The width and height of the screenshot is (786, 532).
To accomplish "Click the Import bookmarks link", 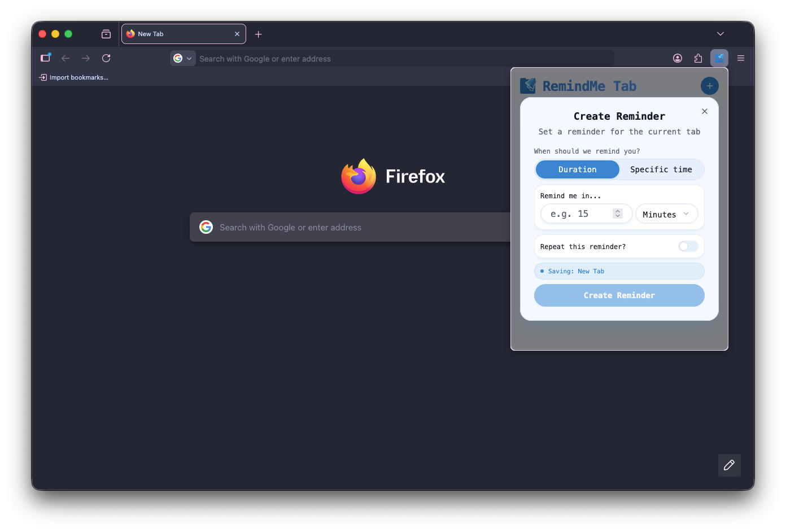I will coord(74,77).
